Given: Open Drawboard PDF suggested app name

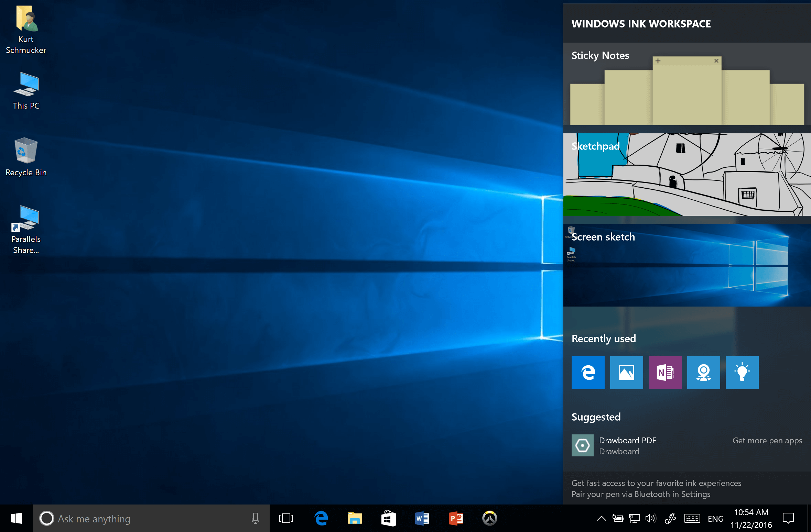Looking at the screenshot, I should [628, 441].
